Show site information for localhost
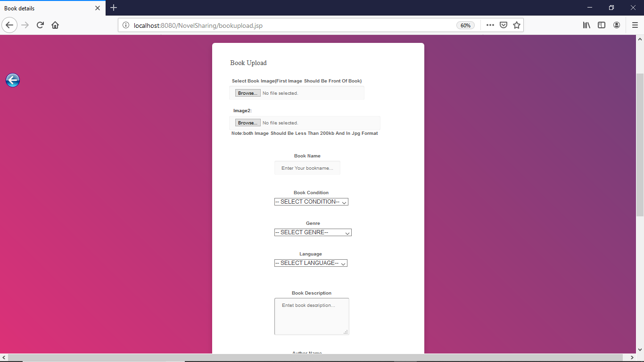 (x=126, y=25)
